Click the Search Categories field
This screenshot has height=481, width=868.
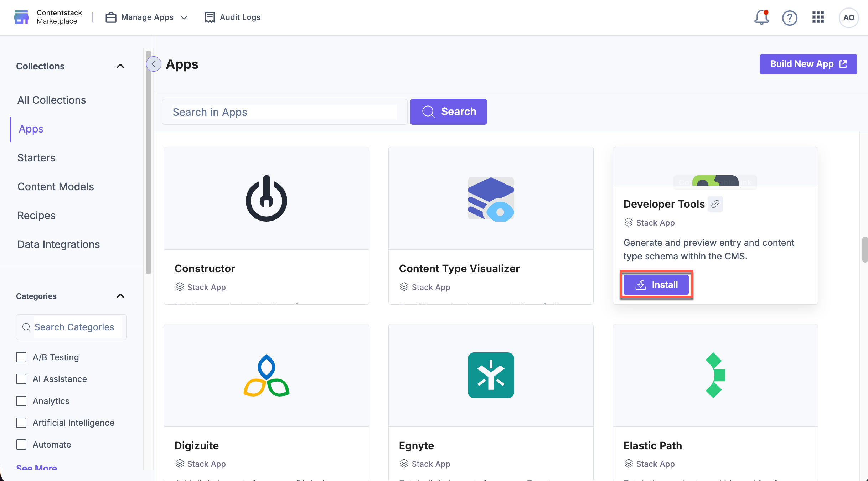pyautogui.click(x=71, y=327)
